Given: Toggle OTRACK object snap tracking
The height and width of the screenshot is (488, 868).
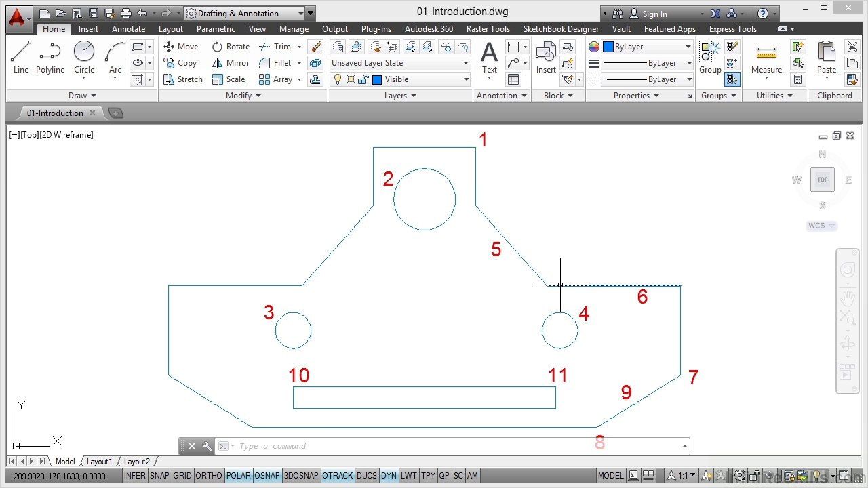Looking at the screenshot, I should click(x=338, y=476).
